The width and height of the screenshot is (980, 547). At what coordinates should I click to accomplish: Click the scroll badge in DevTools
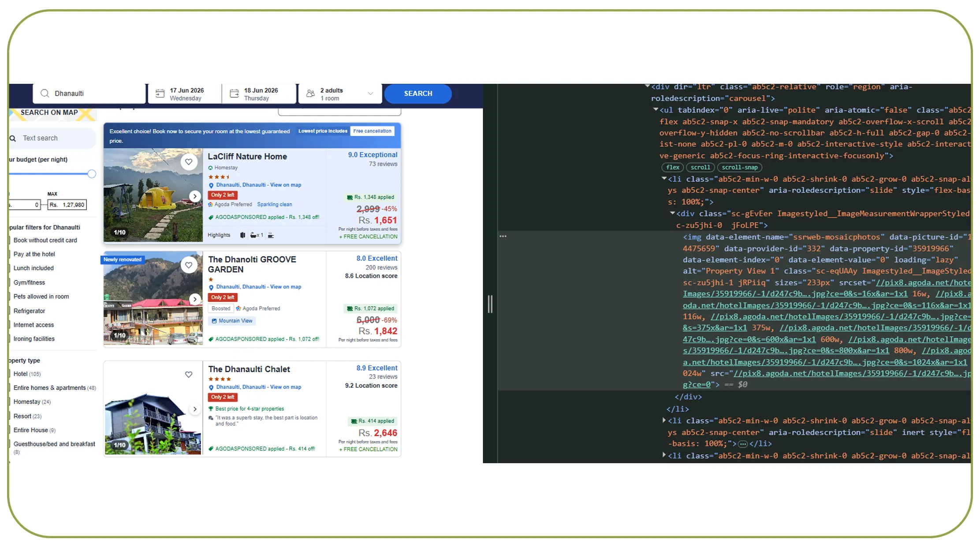[x=700, y=168]
